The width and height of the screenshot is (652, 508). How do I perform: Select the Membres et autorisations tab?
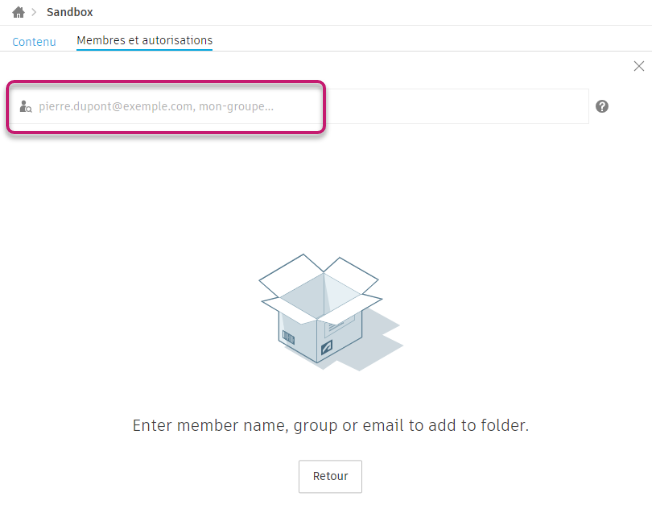click(x=144, y=41)
